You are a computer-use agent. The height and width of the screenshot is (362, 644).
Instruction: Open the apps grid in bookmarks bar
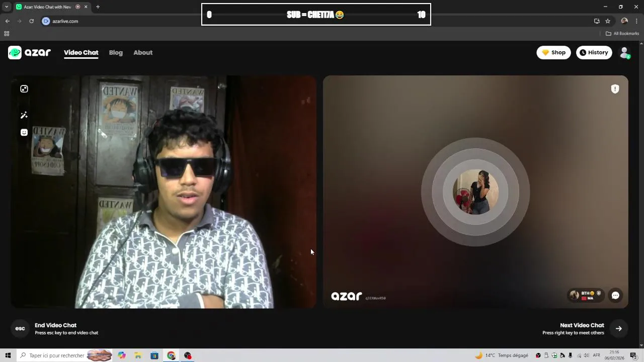tap(7, 34)
